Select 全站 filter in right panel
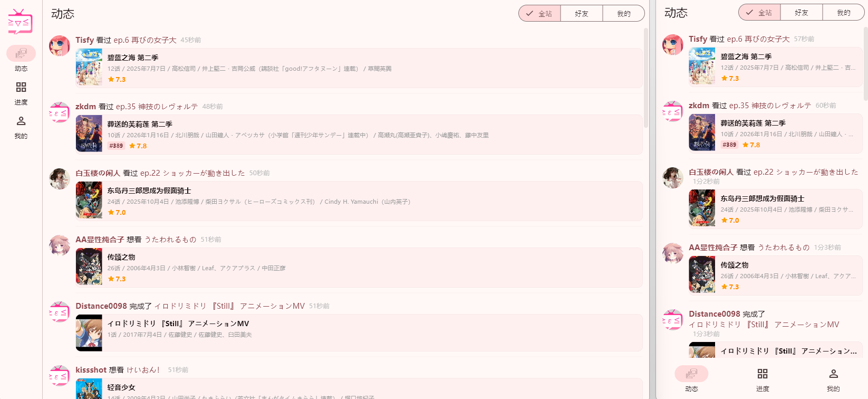868x399 pixels. pyautogui.click(x=759, y=12)
